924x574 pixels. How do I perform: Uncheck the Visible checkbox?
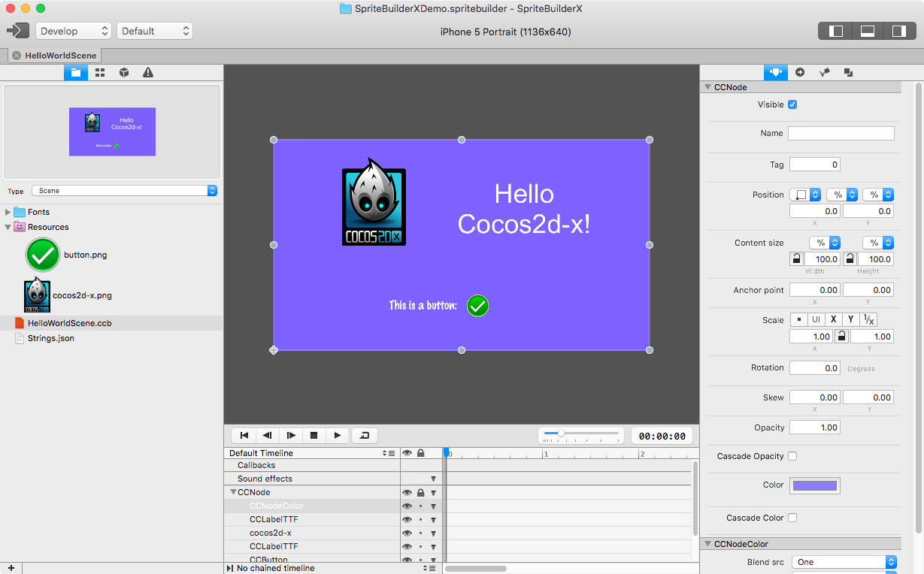coord(792,104)
